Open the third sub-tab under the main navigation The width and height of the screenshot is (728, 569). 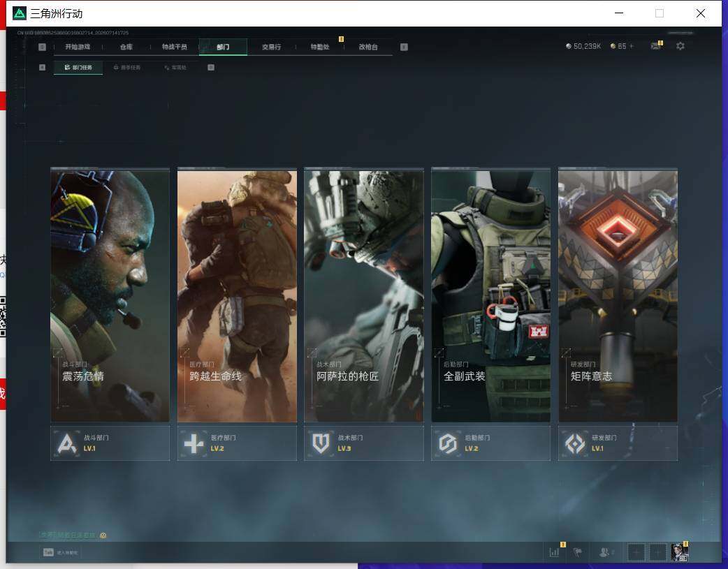click(175, 67)
